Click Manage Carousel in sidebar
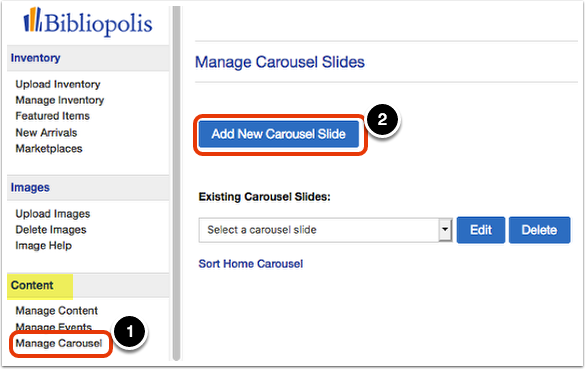The image size is (585, 369). point(59,343)
